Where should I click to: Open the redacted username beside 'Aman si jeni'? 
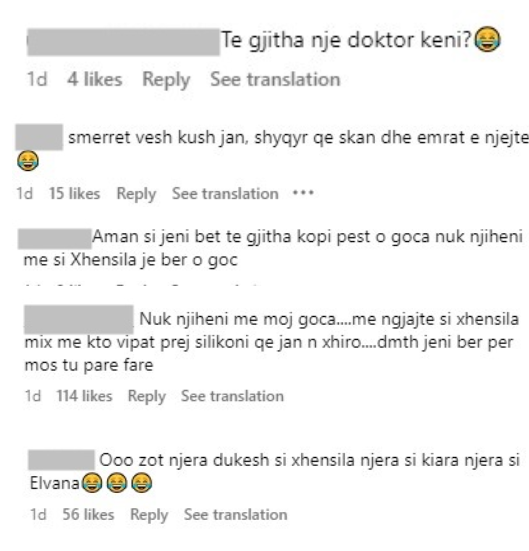point(54,239)
